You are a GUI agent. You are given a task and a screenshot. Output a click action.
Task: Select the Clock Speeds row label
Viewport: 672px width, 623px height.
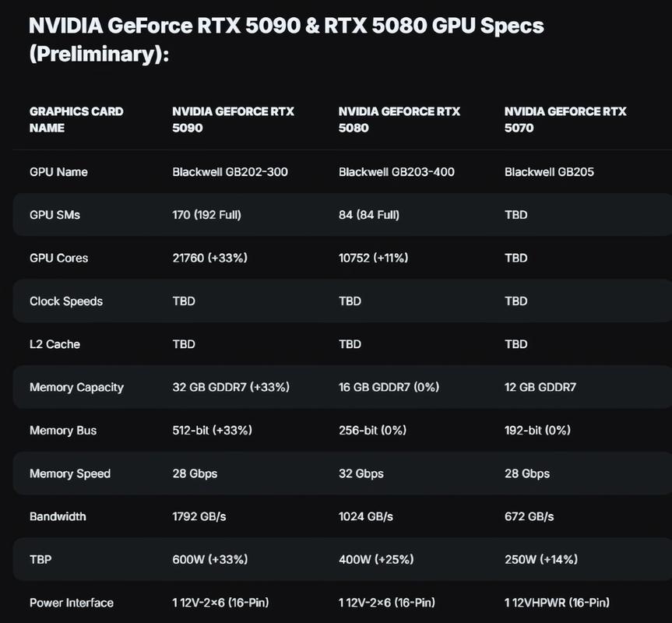tap(66, 301)
